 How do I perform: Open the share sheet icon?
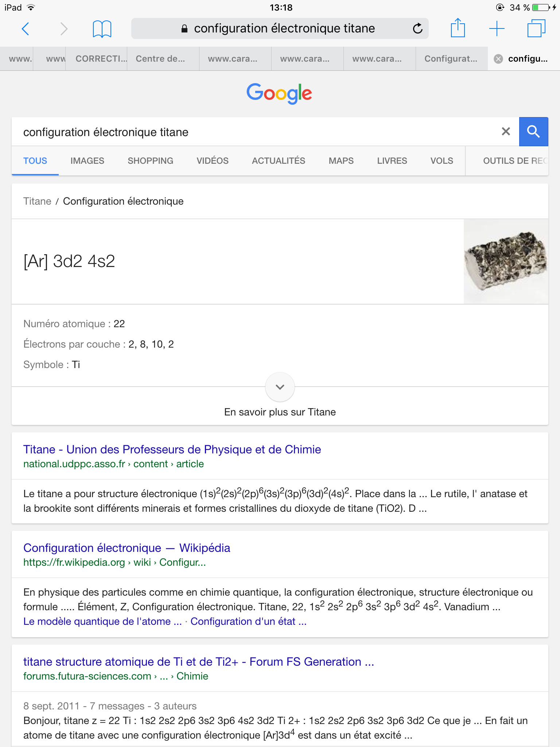pos(458,28)
